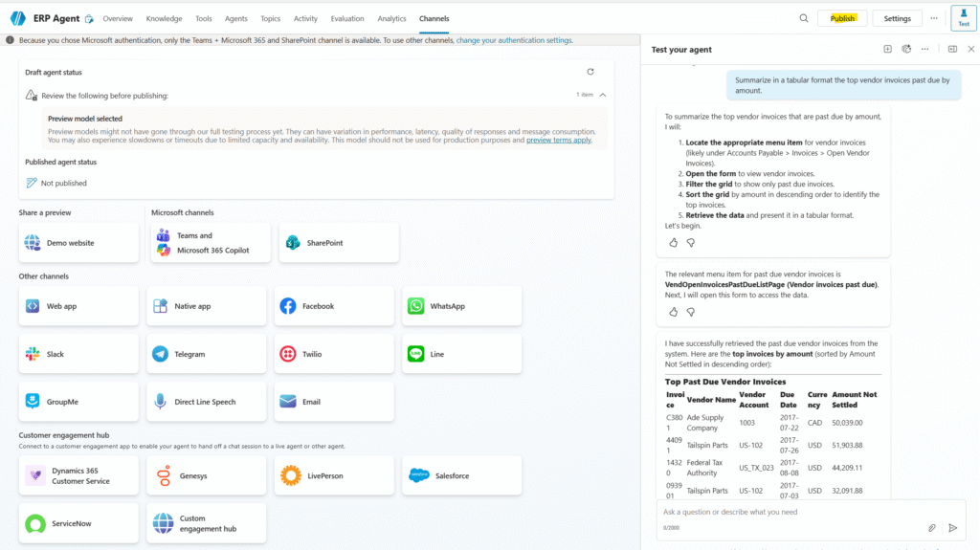Start a new test conversation with plus icon

[887, 49]
